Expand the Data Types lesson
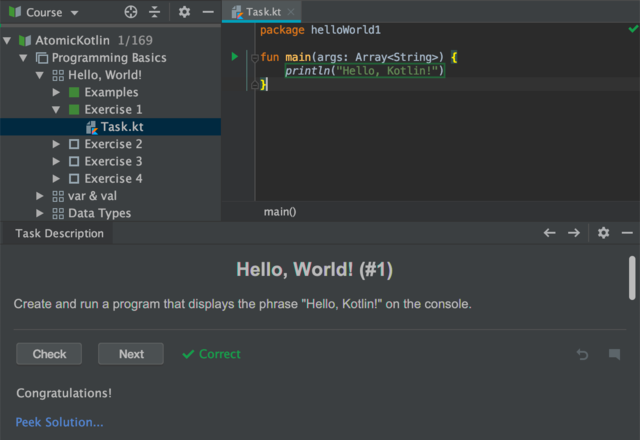640x440 pixels. [40, 213]
